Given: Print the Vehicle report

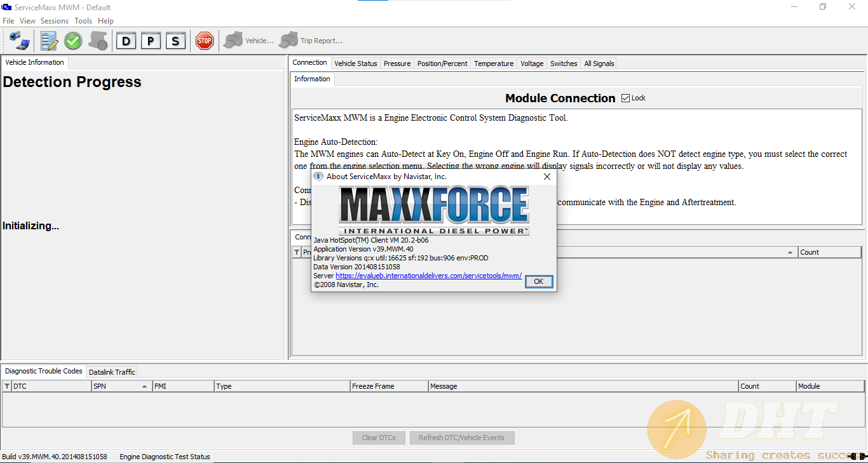Looking at the screenshot, I should (x=248, y=41).
